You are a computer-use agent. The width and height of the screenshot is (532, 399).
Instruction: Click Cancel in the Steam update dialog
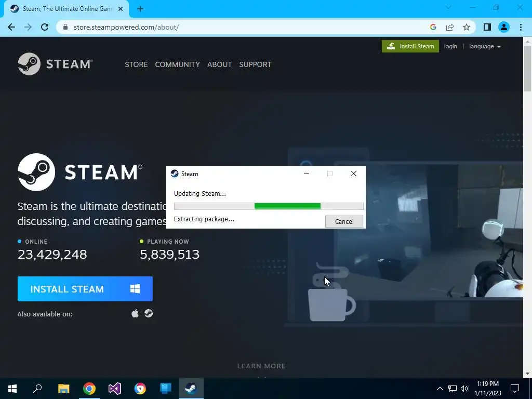344,221
